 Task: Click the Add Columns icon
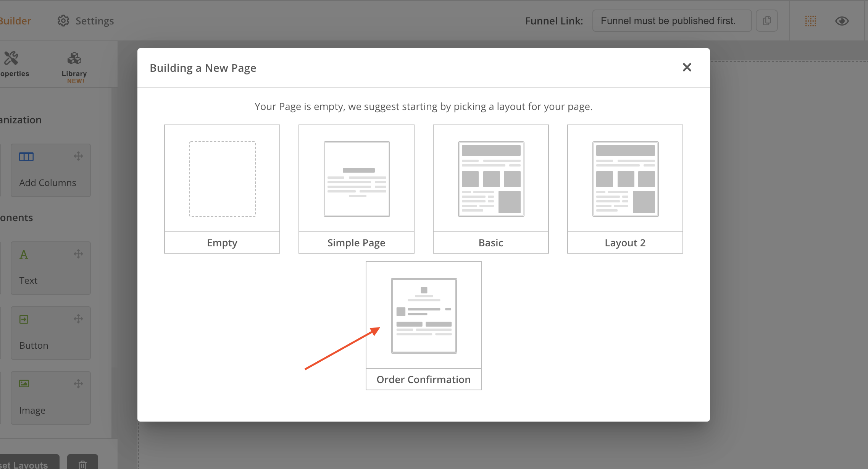point(26,157)
